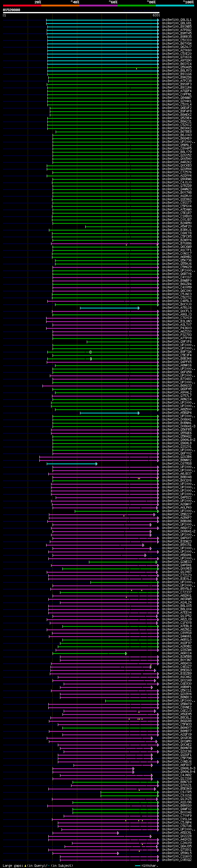This screenshot has height=868, width=197.
Task: Select hit UniRef100_C9SLG4
Action: click(x=177, y=819)
